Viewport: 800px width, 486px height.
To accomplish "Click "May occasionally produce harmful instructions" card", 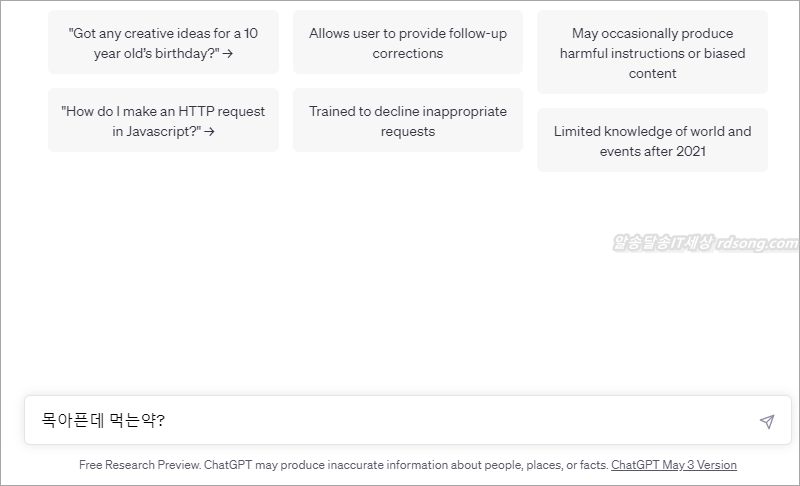I will click(x=652, y=53).
